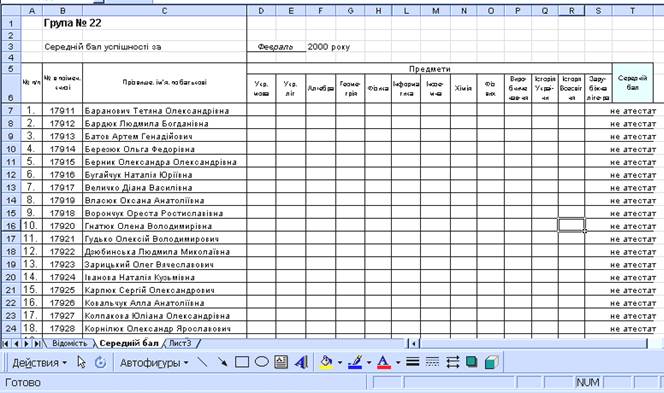Click the 'Бардюк Людмила Богданівна' cell

tap(165, 123)
